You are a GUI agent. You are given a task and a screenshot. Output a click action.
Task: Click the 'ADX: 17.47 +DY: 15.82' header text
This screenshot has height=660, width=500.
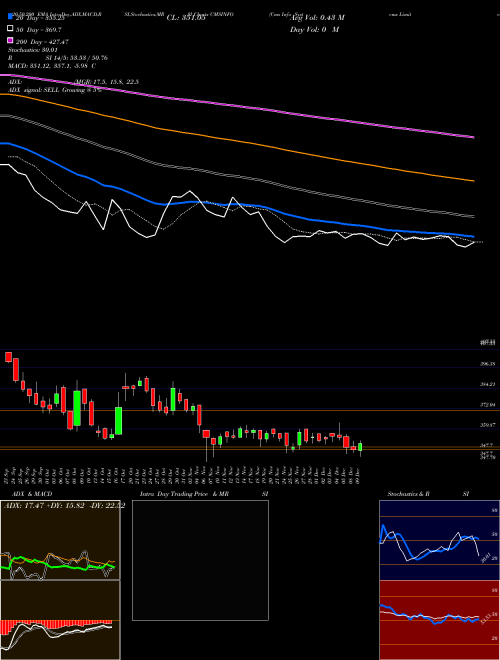[45, 506]
